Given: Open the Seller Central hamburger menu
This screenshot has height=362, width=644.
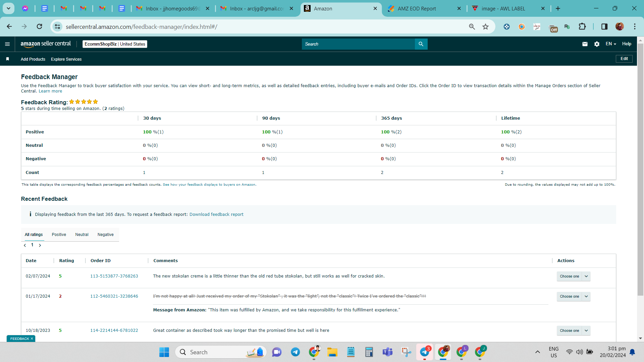Looking at the screenshot, I should tap(7, 44).
